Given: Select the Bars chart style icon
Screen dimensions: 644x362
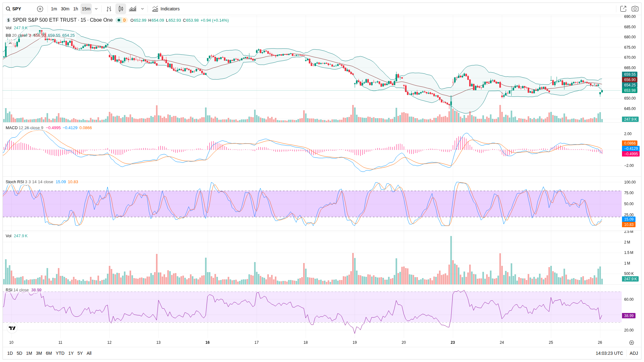Looking at the screenshot, I should pos(109,9).
